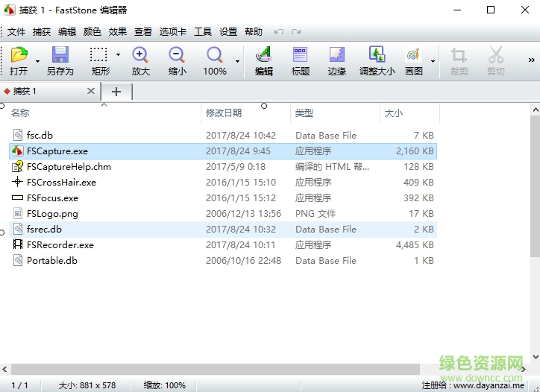Click the Caption (标题) toolbar icon

300,56
